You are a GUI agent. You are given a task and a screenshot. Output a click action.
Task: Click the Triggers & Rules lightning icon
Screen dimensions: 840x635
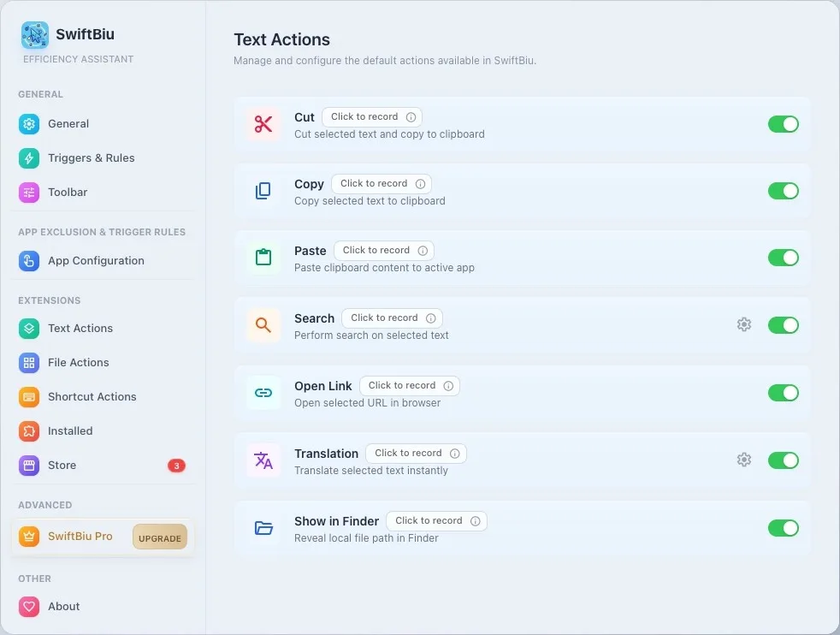coord(29,158)
